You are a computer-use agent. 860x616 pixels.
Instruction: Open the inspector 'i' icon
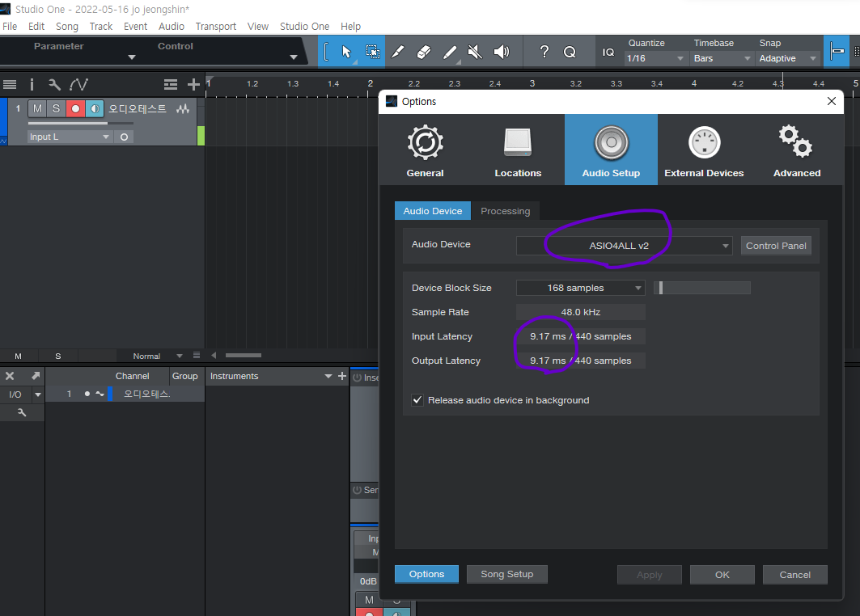pos(32,84)
